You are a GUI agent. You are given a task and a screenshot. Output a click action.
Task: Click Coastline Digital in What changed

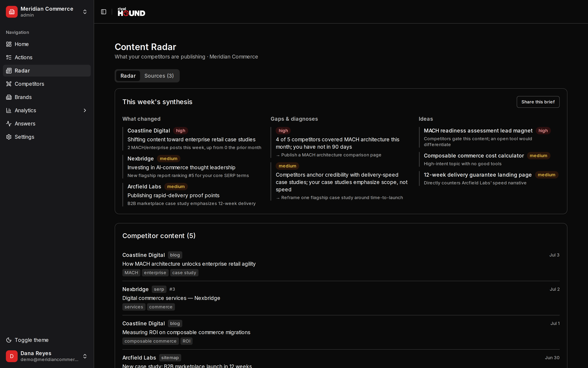tap(149, 131)
